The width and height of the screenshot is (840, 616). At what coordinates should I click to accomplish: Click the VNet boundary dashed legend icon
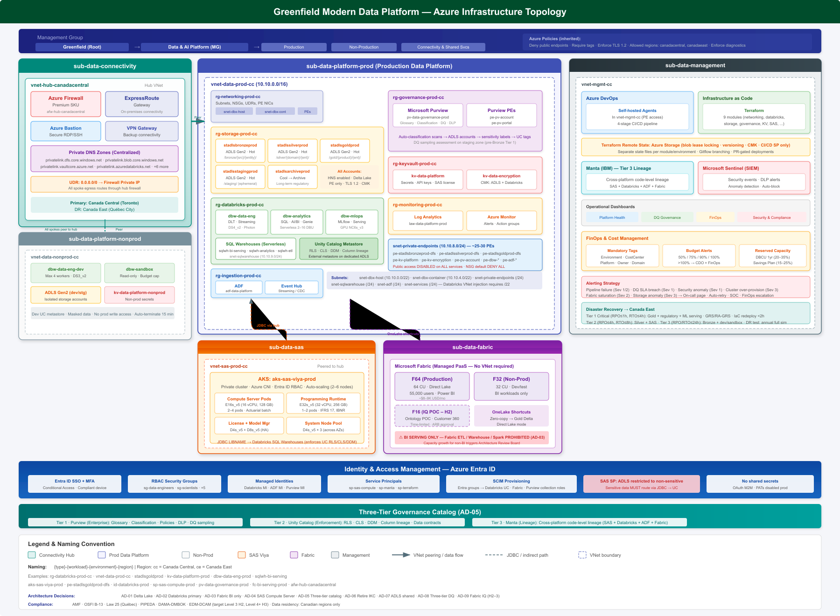[582, 555]
